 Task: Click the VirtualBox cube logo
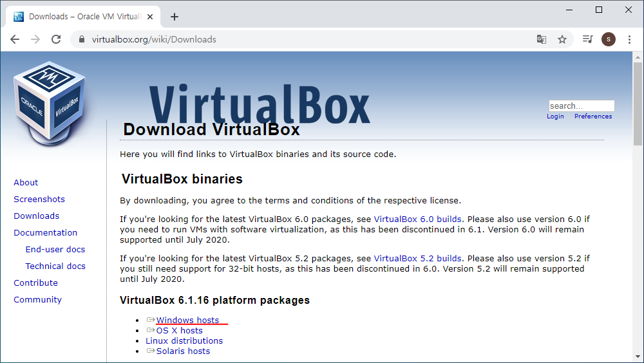[x=50, y=104]
